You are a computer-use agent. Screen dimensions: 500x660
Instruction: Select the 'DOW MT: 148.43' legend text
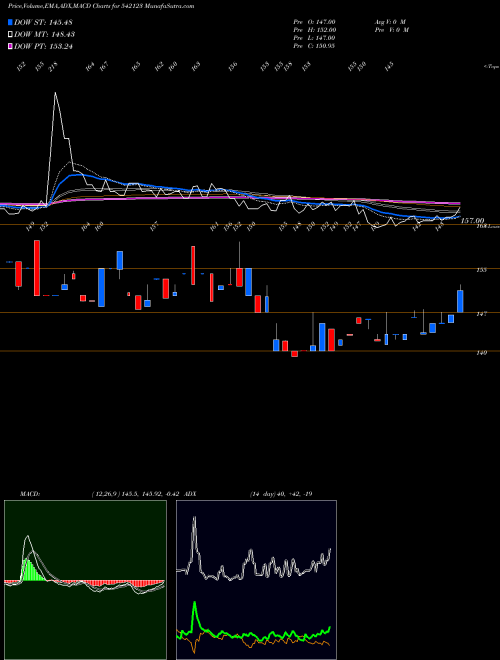(45, 34)
